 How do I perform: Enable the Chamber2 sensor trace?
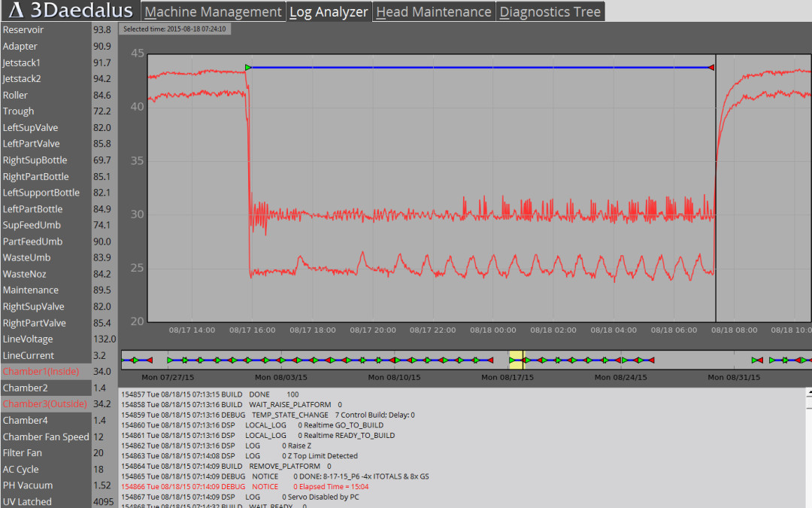click(45, 388)
